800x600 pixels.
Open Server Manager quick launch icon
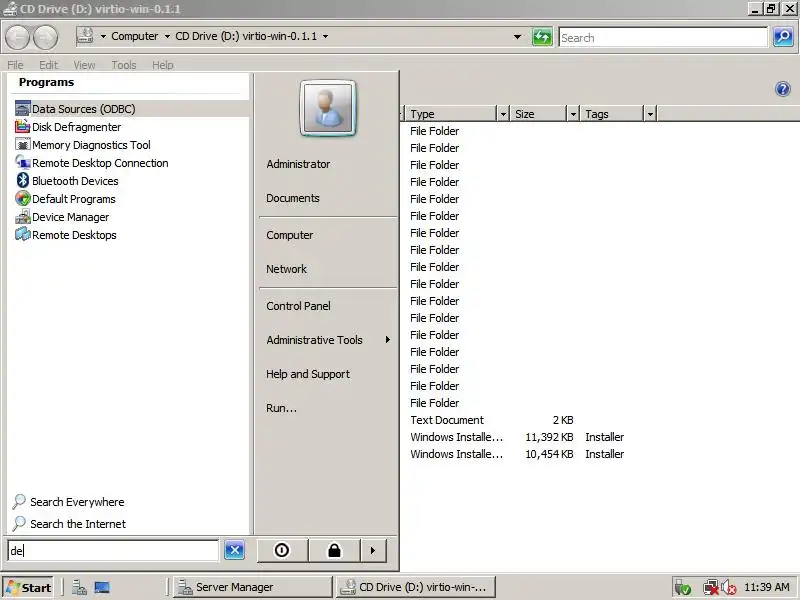[79, 588]
